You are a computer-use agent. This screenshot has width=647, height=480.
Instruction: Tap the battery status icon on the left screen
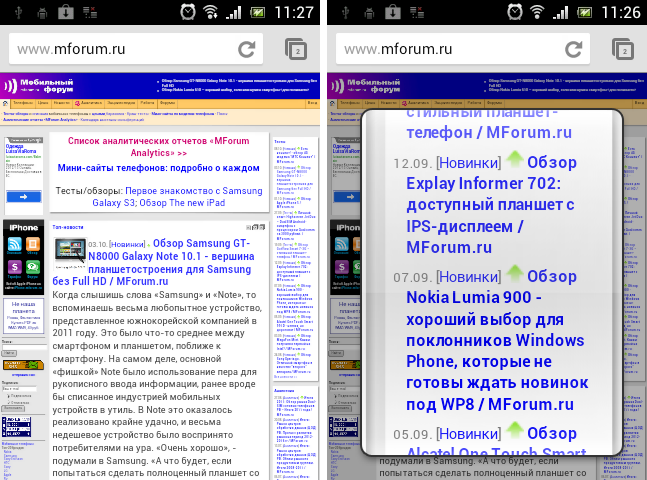[257, 12]
